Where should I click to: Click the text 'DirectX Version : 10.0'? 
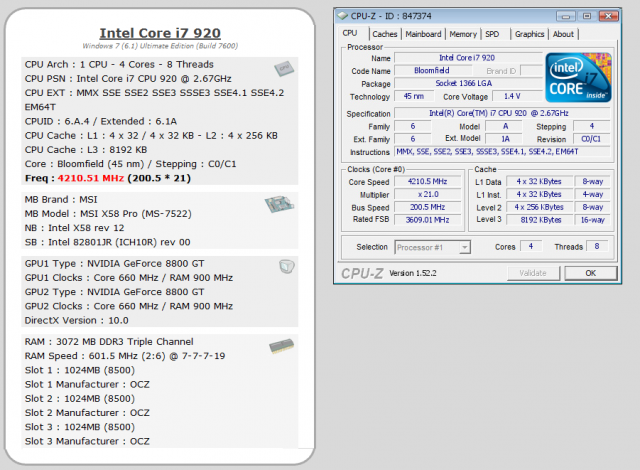click(77, 321)
